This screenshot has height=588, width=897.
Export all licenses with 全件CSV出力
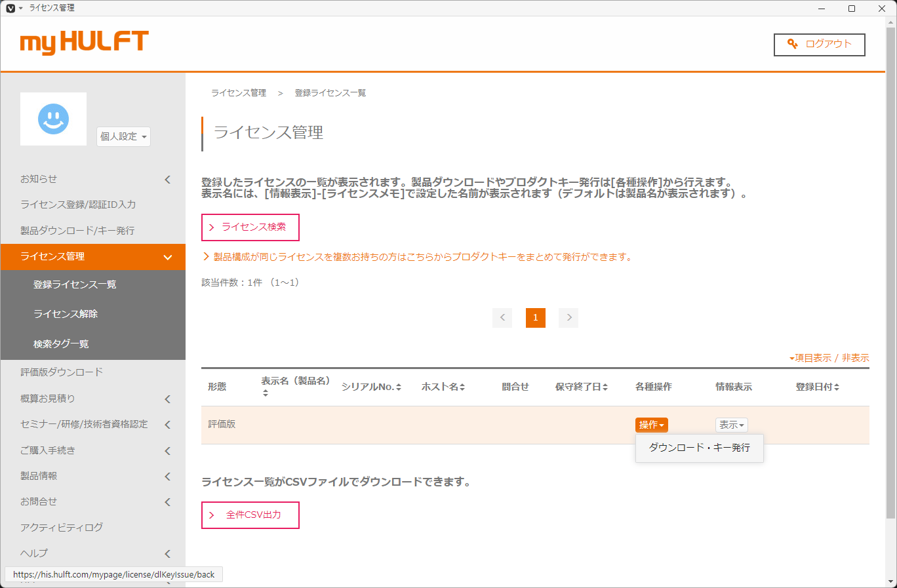[250, 515]
